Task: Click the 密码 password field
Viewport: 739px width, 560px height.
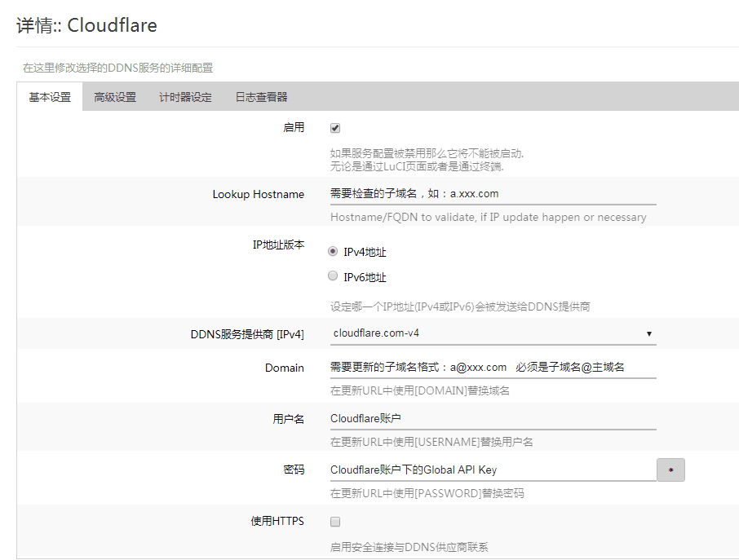Action: tap(492, 470)
